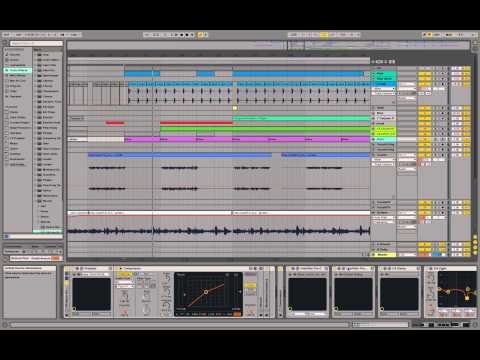Toggle the topmost yellow circle at the arrangement's right edge
480x360 pixels.
475,237
